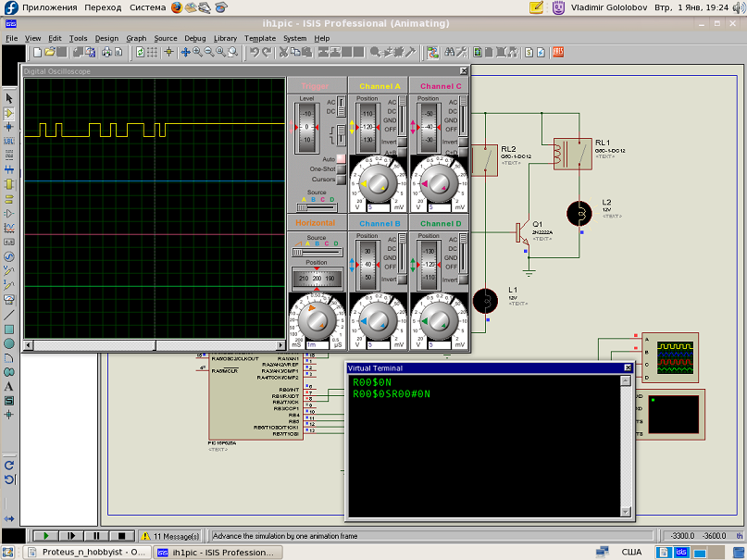Image resolution: width=747 pixels, height=560 pixels.
Task: Open search with the binoculars icon
Action: pyautogui.click(x=449, y=53)
